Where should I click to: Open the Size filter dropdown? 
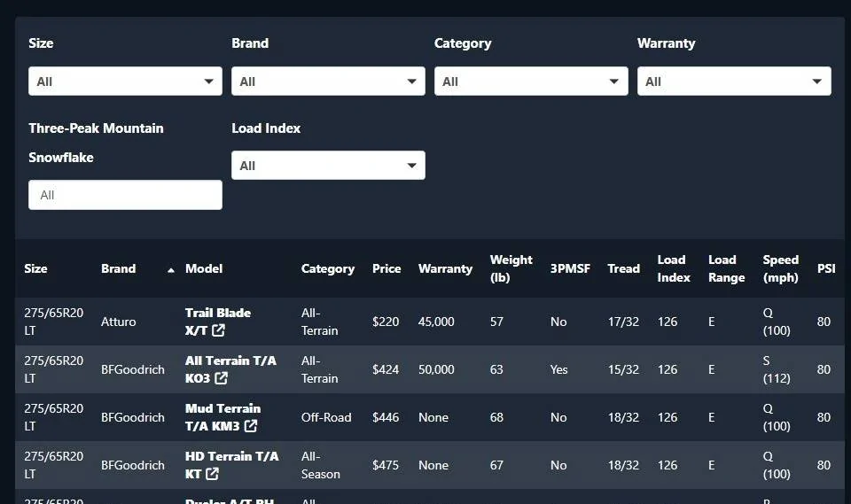(x=125, y=81)
